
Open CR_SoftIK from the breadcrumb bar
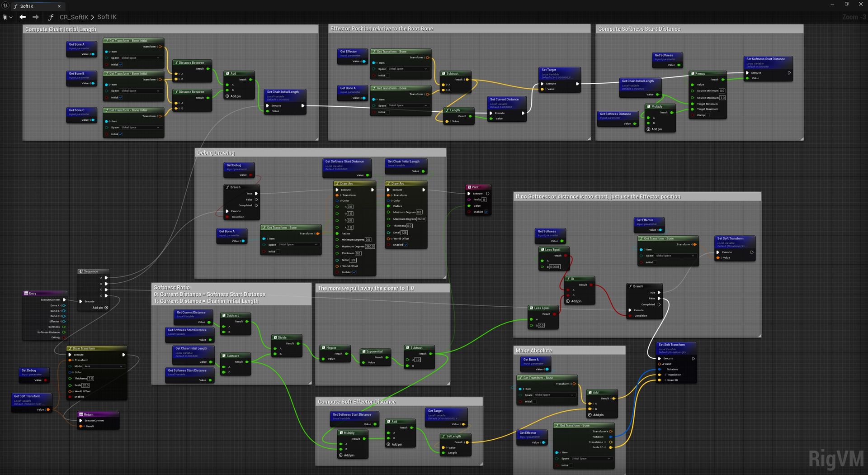pos(74,17)
